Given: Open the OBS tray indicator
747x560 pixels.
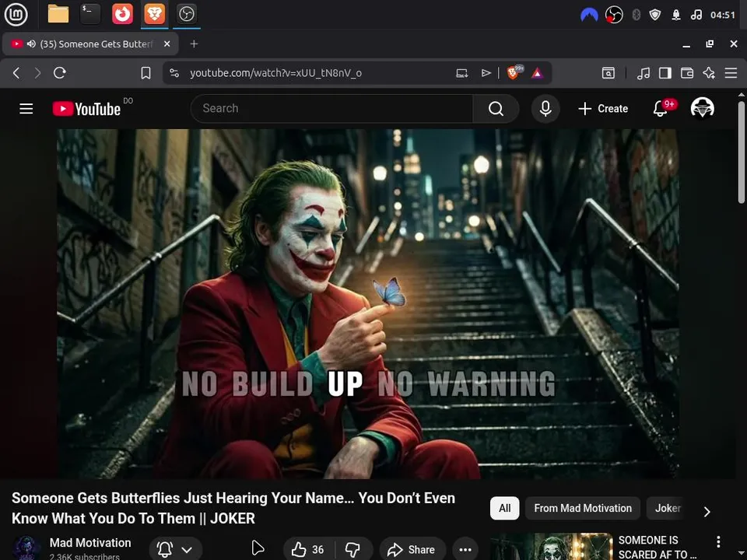Looking at the screenshot, I should (x=614, y=15).
